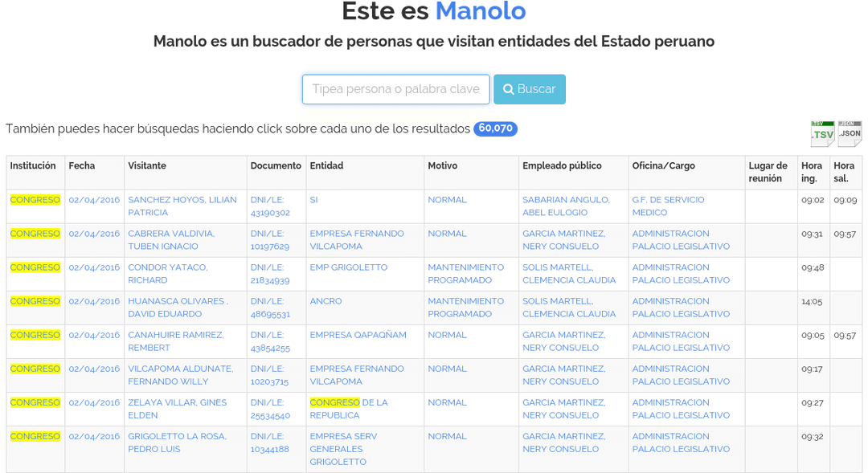Click the Hora sal. column header
The image size is (868, 473).
[844, 172]
